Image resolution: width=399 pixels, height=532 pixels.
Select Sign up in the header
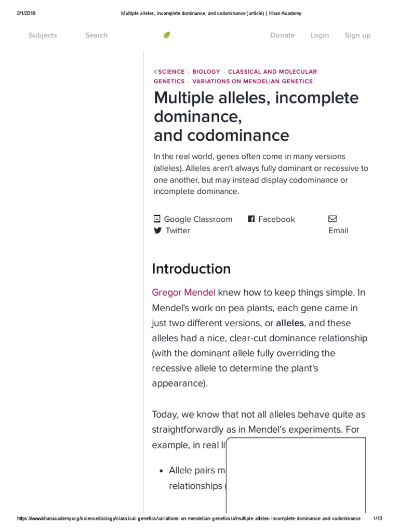point(357,35)
